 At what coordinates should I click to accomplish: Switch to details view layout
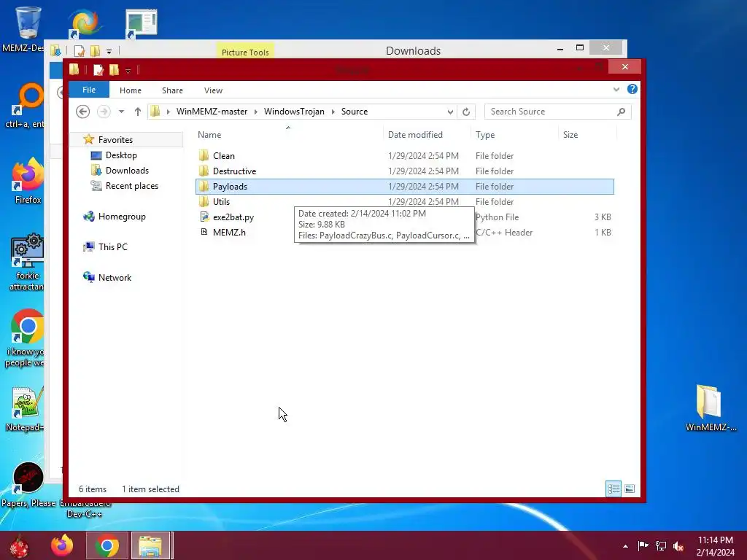(x=614, y=489)
